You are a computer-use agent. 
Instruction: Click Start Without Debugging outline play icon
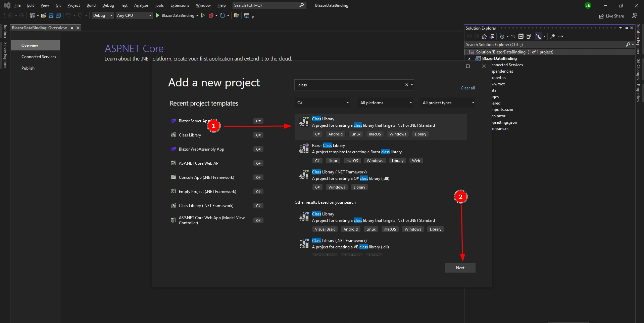point(203,15)
